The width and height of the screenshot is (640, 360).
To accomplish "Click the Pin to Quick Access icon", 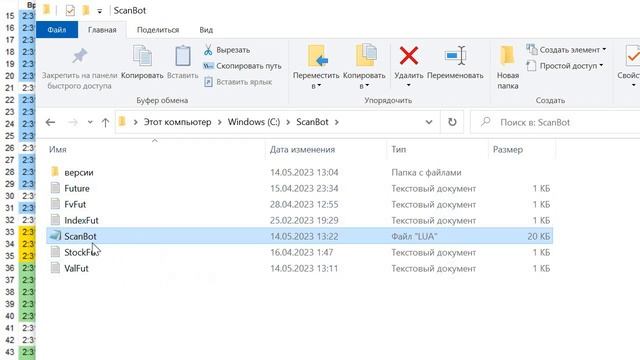I will [x=79, y=56].
